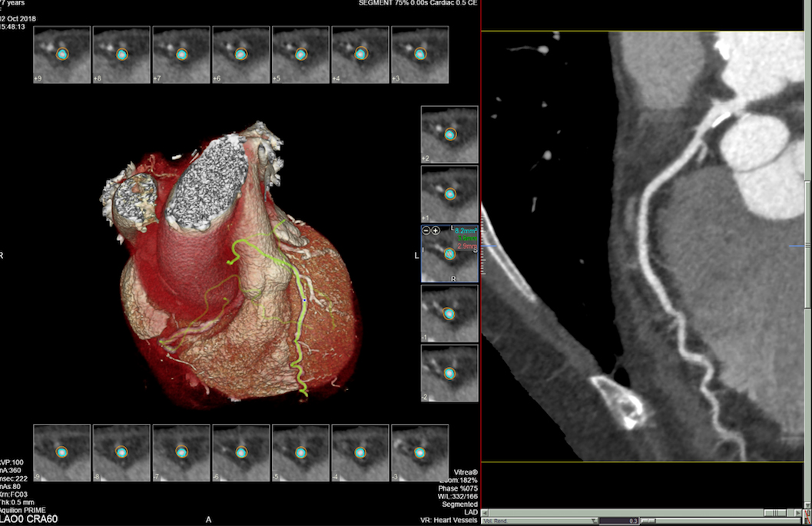Image resolution: width=812 pixels, height=526 pixels.
Task: Select the +6 cross-section thumbnail
Action: tap(240, 55)
